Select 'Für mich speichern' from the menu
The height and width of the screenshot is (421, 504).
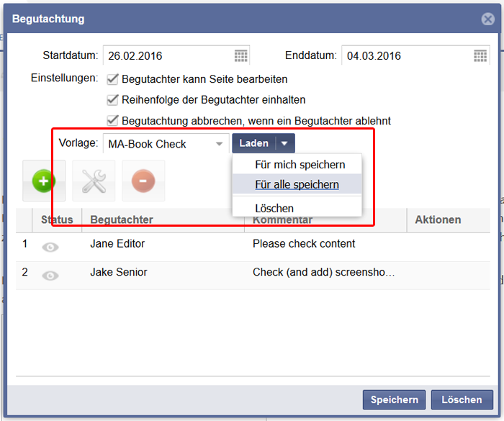coord(300,165)
